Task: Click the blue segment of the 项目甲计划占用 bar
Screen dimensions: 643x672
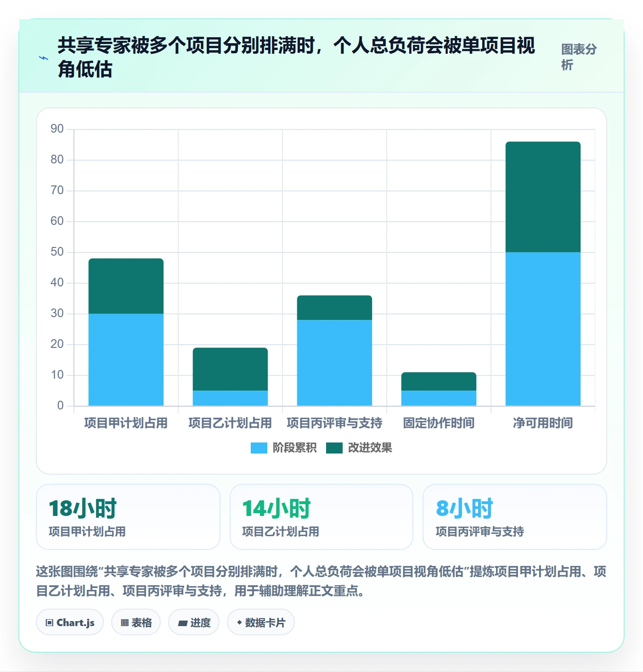Action: point(126,360)
